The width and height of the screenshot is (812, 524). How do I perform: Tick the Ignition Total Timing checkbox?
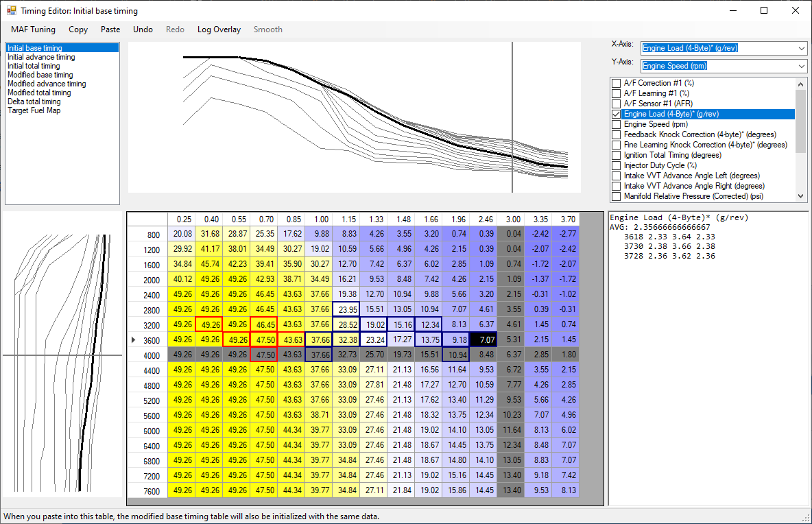616,155
